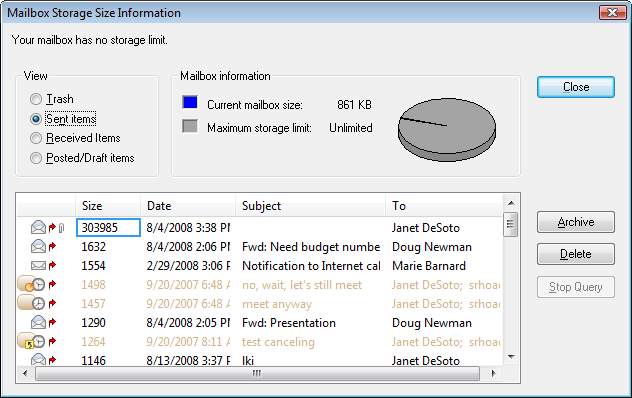Sort the list by the Subject column header

point(310,206)
